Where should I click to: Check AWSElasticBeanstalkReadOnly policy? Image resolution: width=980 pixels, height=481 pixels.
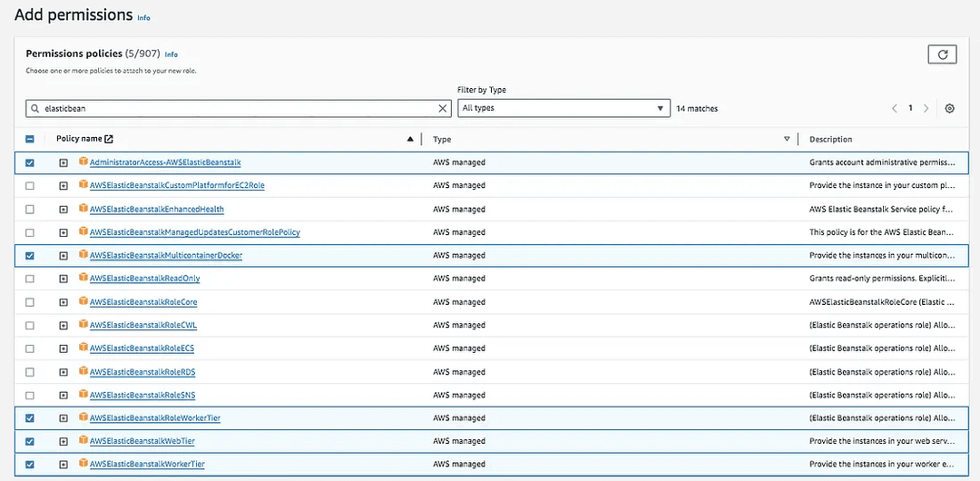(x=30, y=279)
